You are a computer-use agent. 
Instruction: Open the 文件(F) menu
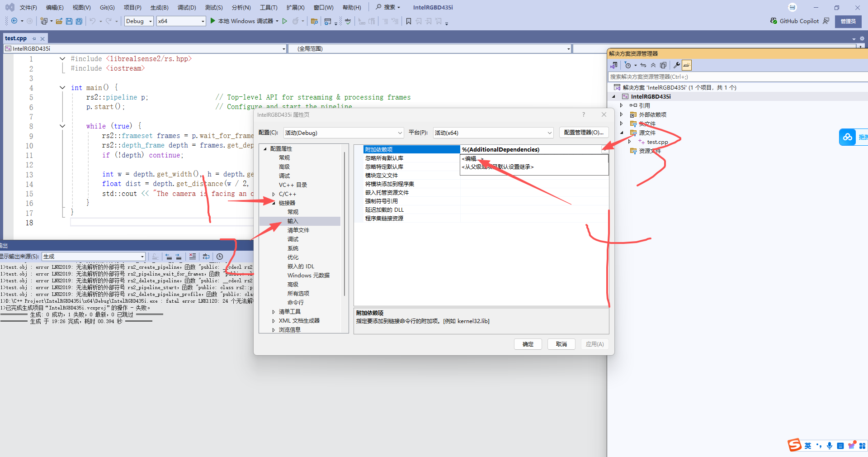28,7
